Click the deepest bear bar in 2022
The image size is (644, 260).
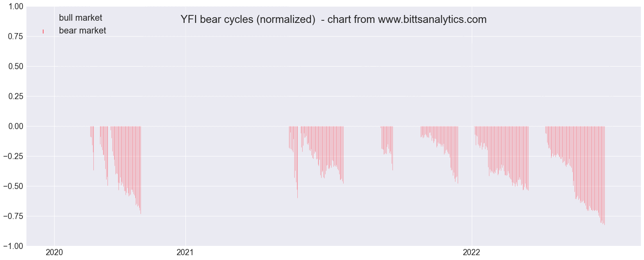[x=604, y=175]
